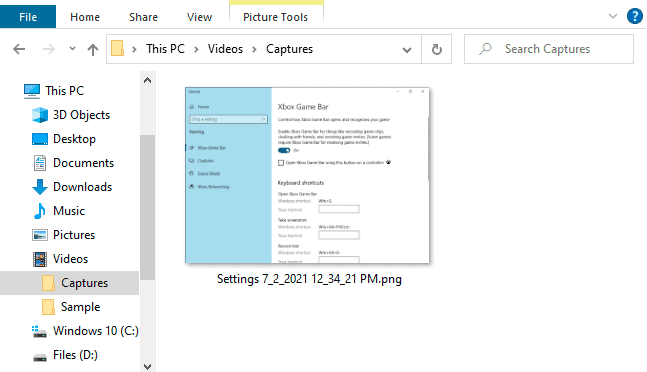Screen dimensions: 647x372
Task: Expand the ribbon with the chevron
Action: pos(613,16)
